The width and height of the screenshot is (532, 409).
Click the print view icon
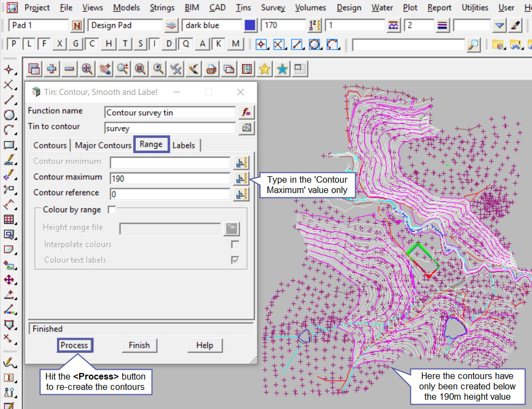point(211,69)
